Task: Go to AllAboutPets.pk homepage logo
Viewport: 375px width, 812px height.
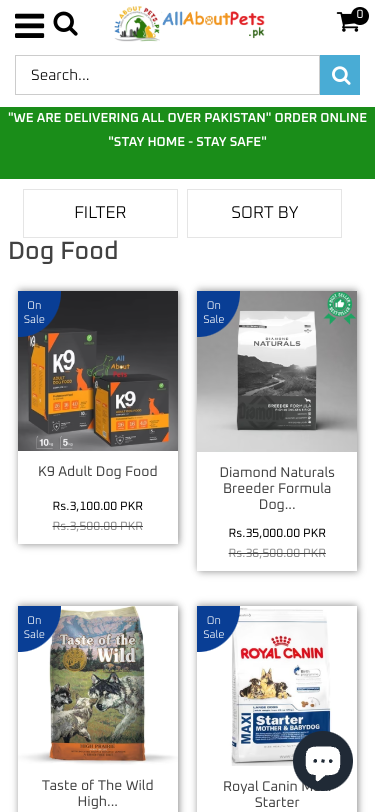Action: (190, 23)
